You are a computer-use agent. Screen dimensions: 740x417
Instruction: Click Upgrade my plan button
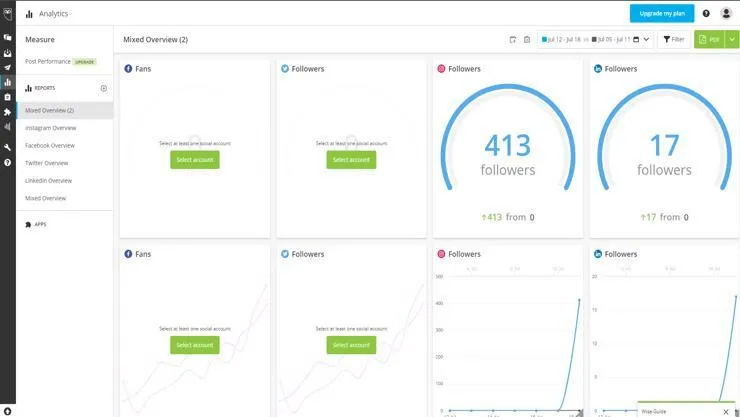(661, 13)
